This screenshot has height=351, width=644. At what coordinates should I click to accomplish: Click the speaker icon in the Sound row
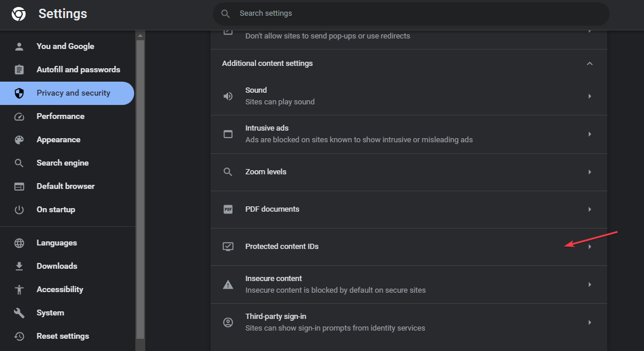[228, 96]
